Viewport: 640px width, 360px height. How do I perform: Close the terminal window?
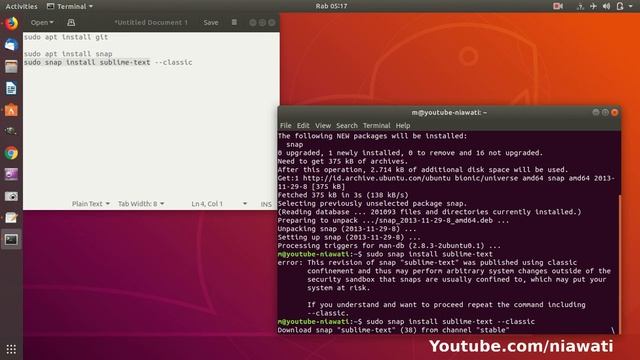(x=614, y=112)
